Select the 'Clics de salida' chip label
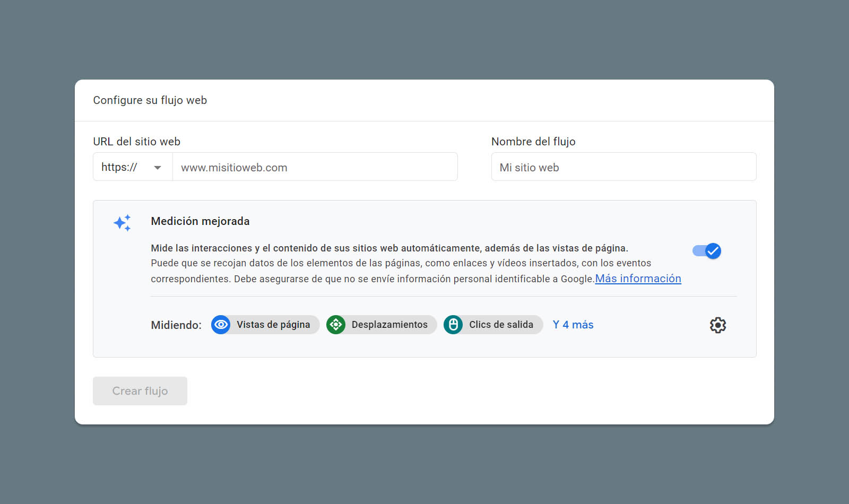The height and width of the screenshot is (504, 849). pyautogui.click(x=501, y=325)
